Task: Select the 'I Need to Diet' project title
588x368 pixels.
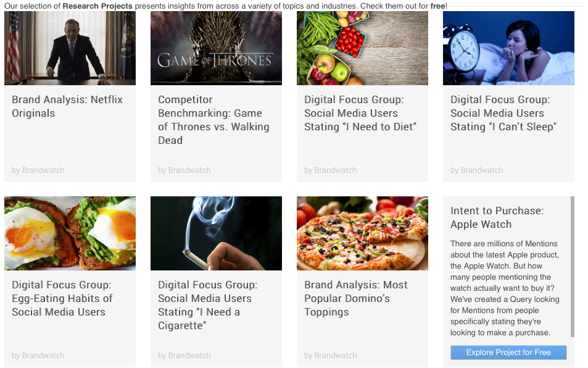Action: click(360, 113)
